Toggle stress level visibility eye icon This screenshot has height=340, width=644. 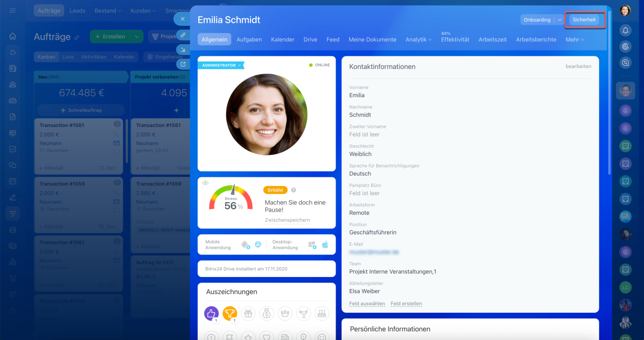(205, 183)
